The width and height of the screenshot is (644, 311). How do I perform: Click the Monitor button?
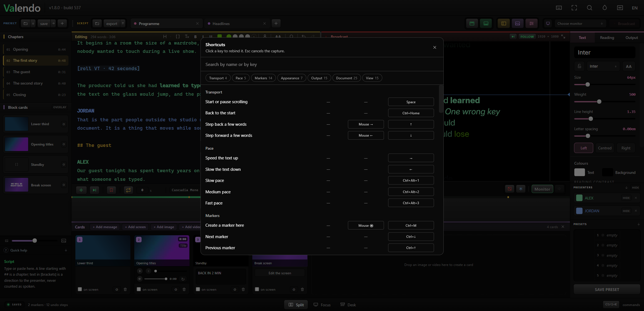pos(542,189)
